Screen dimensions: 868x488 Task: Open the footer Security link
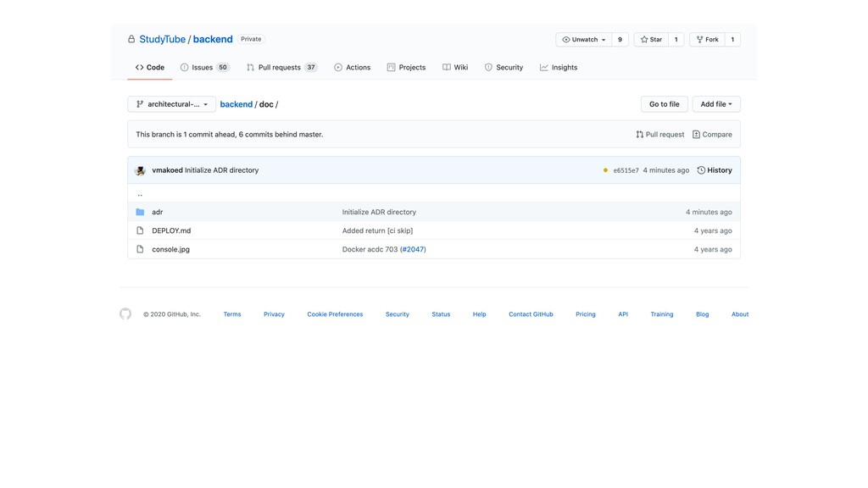[x=398, y=314]
